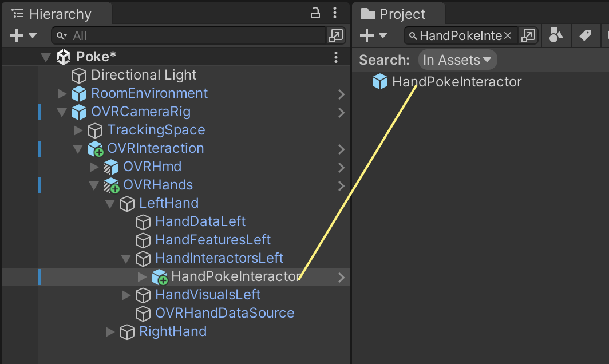Click the HandDataLeft cube icon

143,222
